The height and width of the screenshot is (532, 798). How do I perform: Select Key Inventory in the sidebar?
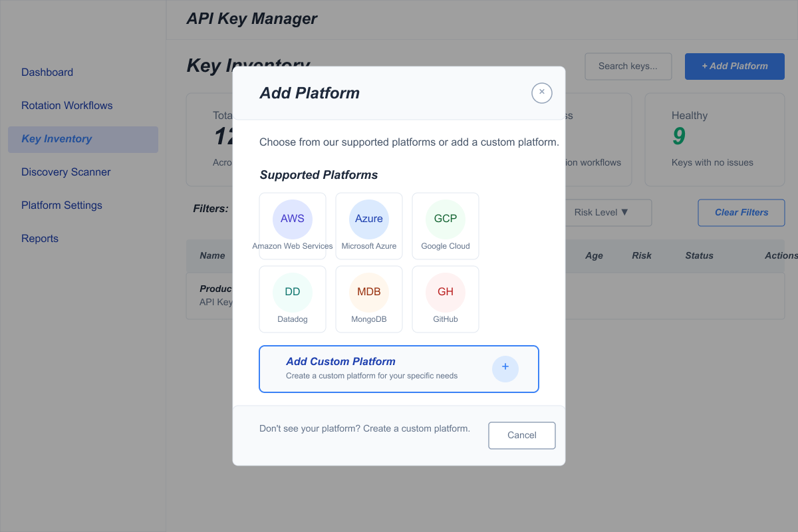coord(83,139)
